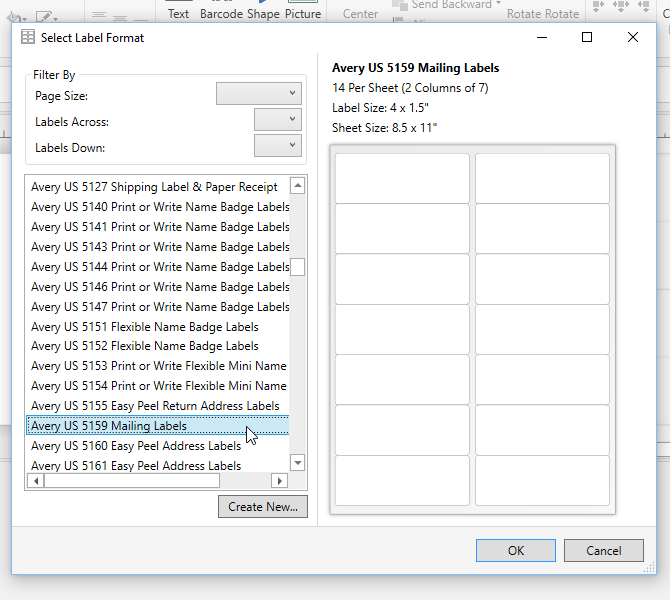Select Avery US 5152 Flexible Name Badge Labels
Viewport: 670px width, 600px height.
158,346
